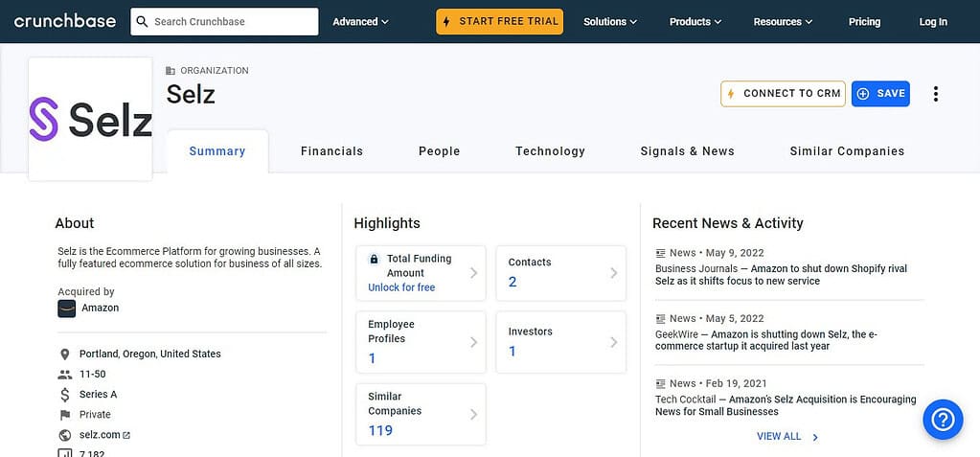Click the lock icon on Total Funding

[x=374, y=259]
